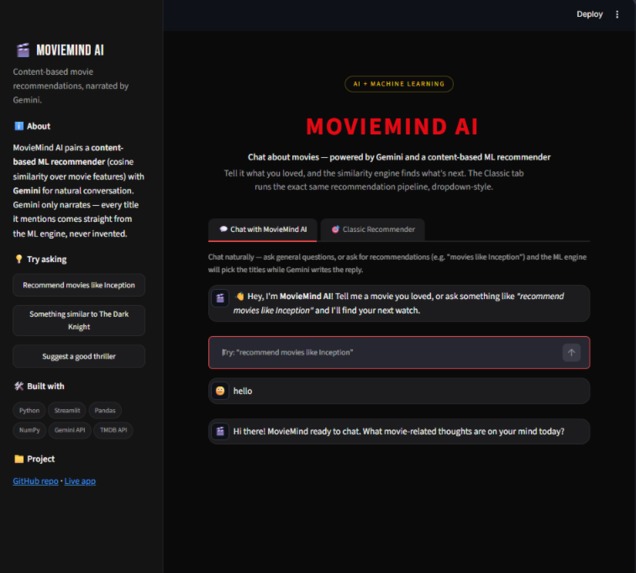Click the Pandas tag

105,410
